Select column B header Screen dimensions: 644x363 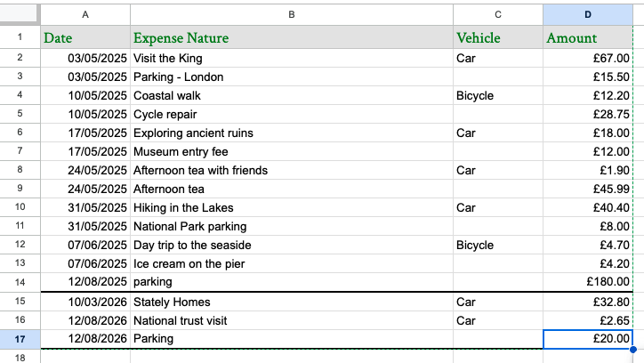(291, 14)
